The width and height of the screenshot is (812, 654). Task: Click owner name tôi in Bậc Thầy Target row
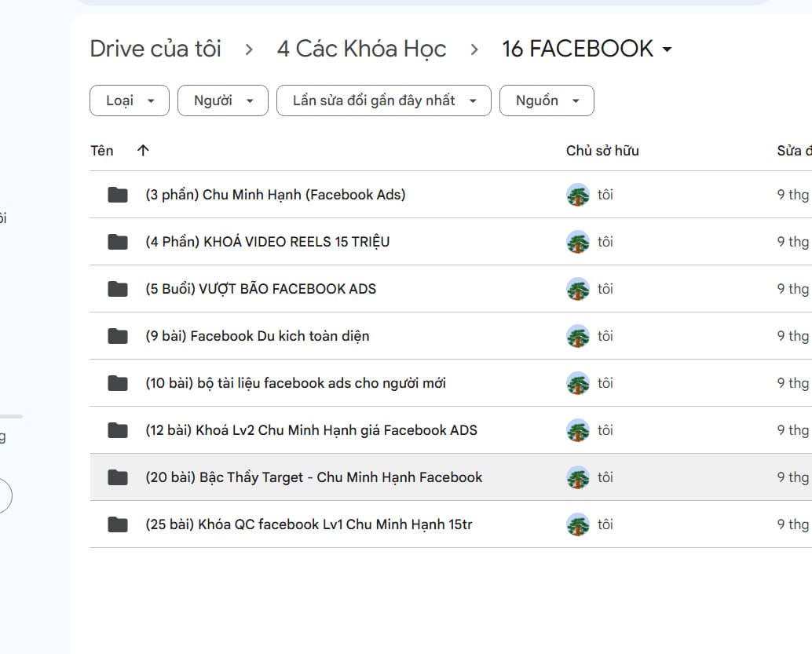(605, 477)
